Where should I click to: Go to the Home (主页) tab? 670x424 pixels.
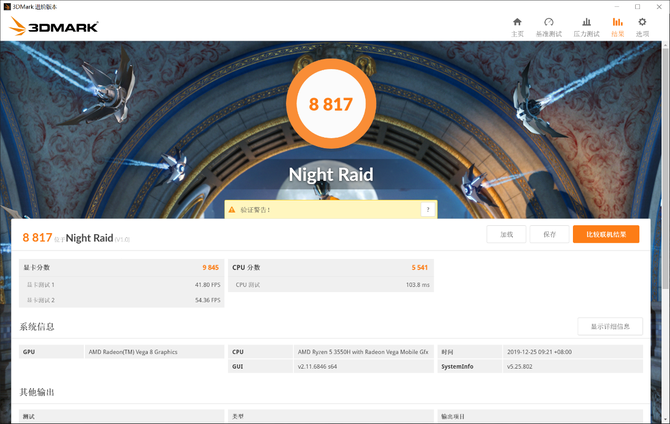(x=517, y=27)
